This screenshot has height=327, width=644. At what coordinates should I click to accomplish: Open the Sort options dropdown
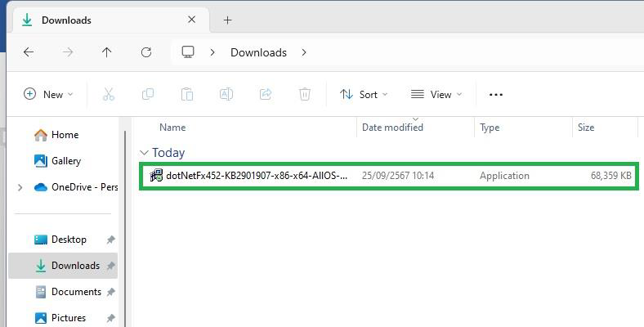pos(364,95)
